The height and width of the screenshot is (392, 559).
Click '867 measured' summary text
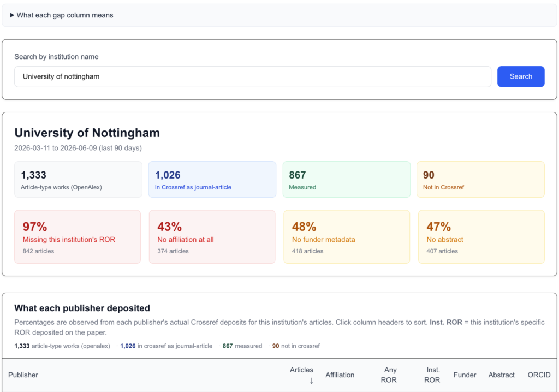[242, 346]
